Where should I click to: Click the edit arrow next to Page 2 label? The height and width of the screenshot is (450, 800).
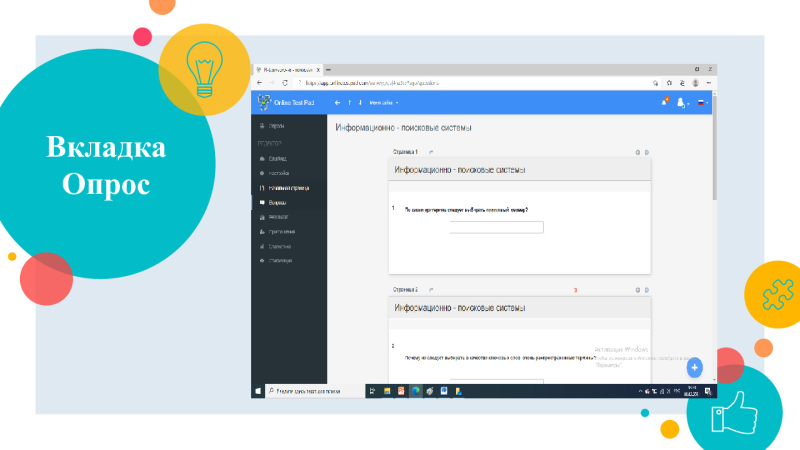pyautogui.click(x=431, y=290)
